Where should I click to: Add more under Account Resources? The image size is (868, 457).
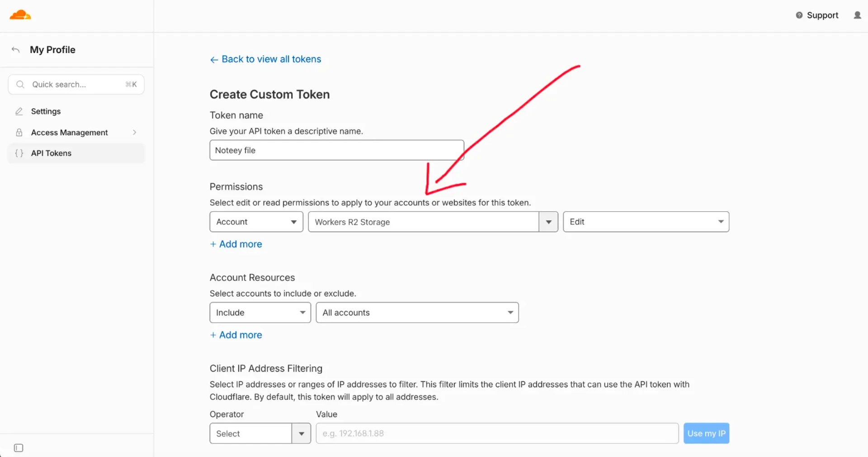pyautogui.click(x=236, y=335)
